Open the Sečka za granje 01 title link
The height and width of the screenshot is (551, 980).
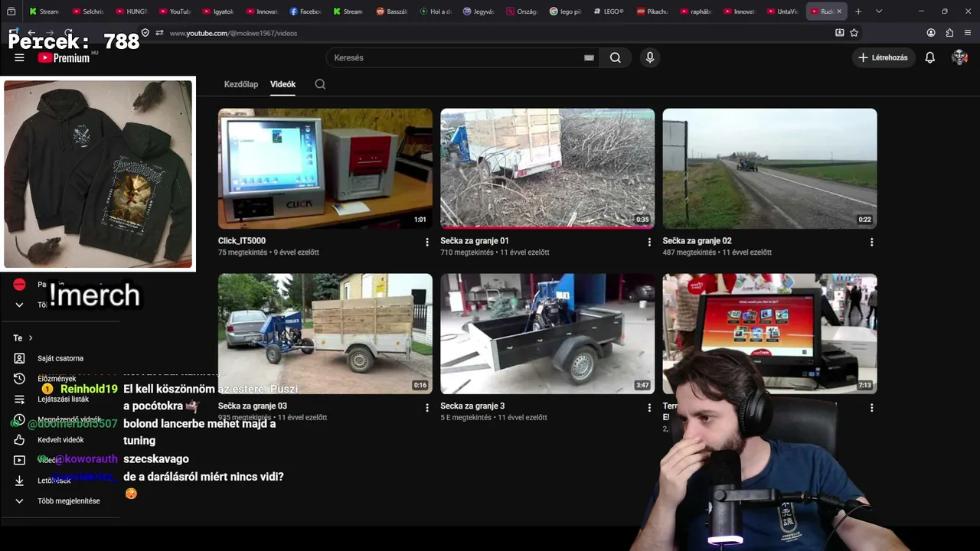[x=475, y=241]
